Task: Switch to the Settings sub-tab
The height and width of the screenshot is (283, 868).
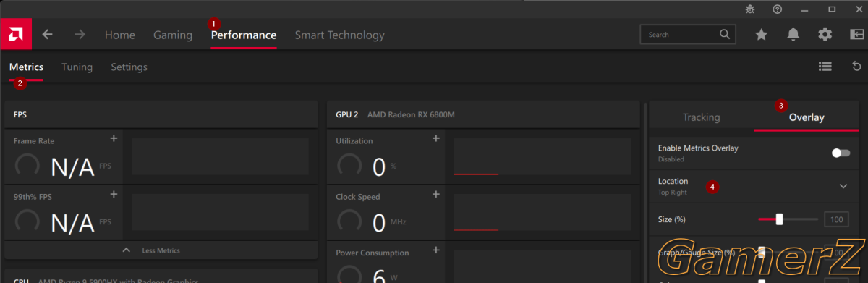Action: point(129,67)
